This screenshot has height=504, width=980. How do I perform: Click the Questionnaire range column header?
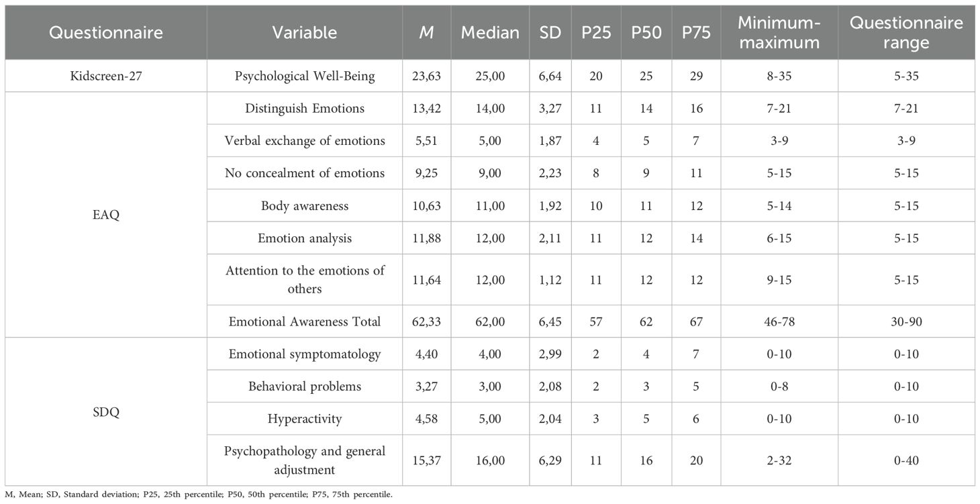click(906, 32)
